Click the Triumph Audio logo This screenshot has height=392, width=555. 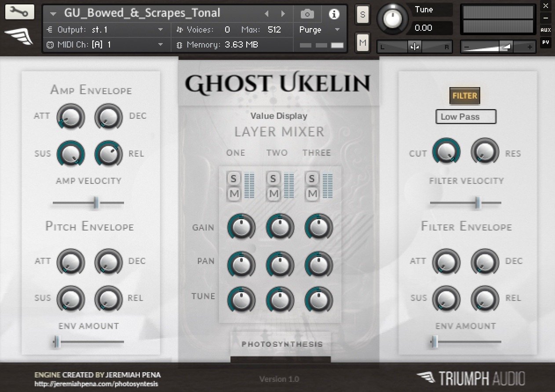coord(471,378)
